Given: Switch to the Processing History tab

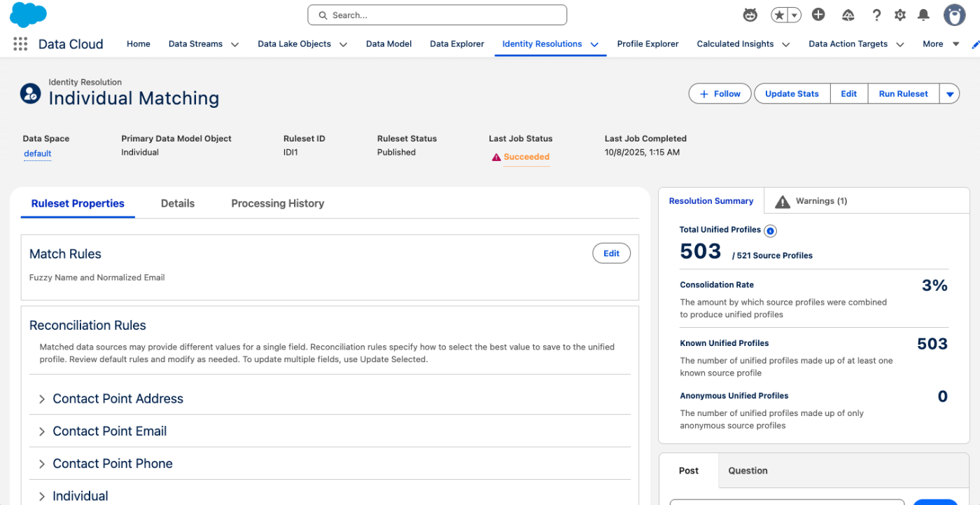Looking at the screenshot, I should coord(277,204).
